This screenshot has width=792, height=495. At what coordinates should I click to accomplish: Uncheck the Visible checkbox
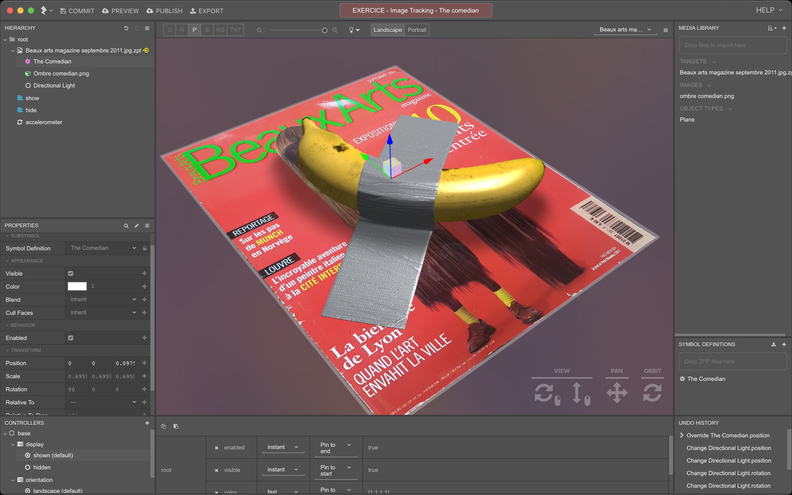[70, 273]
